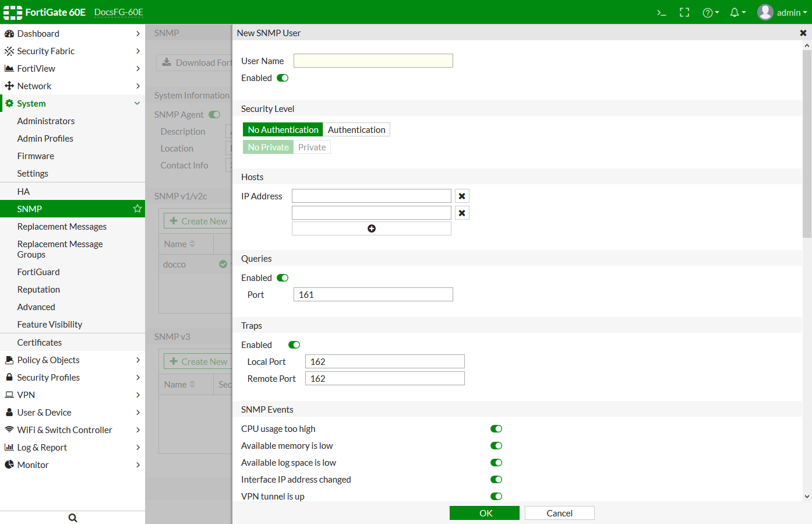Image resolution: width=812 pixels, height=524 pixels.
Task: Go to the Certificates menu item
Action: [40, 343]
